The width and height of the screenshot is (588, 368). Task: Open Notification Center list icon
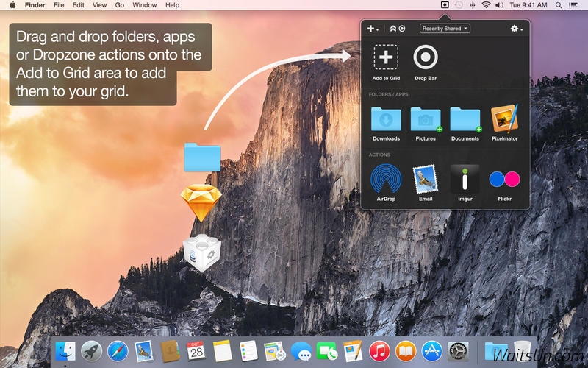(x=573, y=5)
